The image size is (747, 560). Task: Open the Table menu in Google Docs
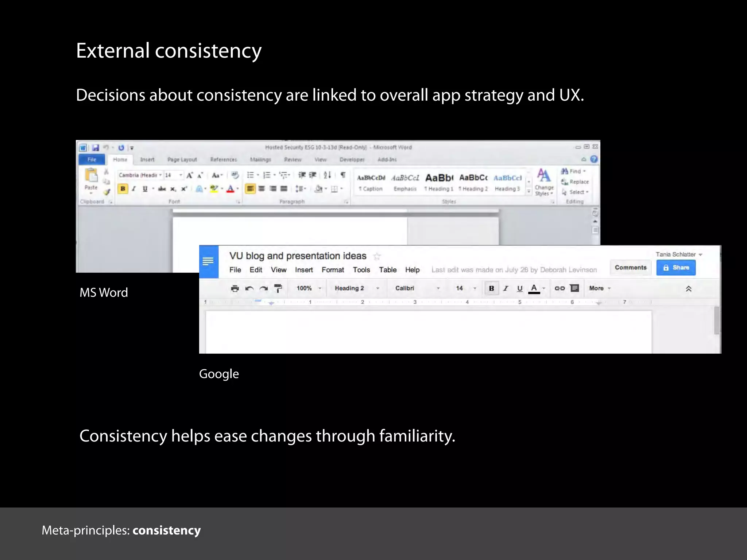click(388, 270)
